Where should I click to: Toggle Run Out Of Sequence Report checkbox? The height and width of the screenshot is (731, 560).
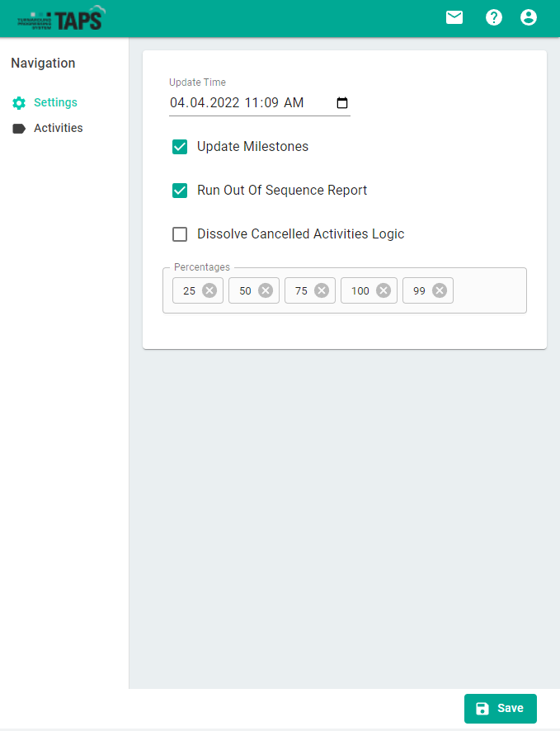click(180, 191)
